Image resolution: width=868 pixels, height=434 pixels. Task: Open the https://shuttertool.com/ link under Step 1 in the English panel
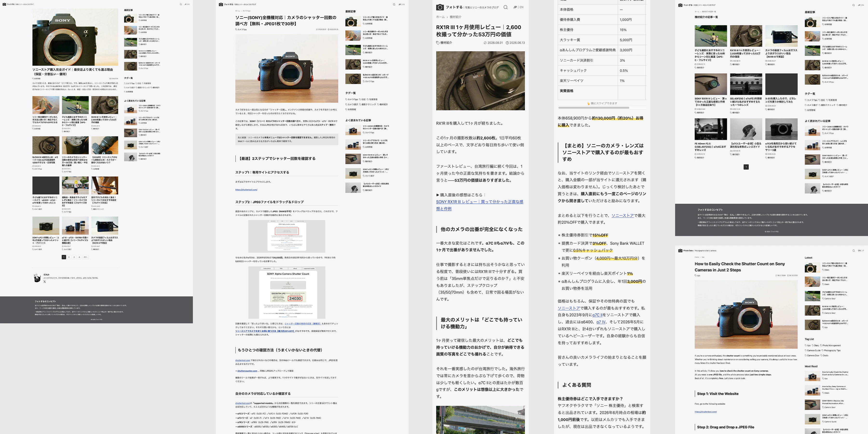point(705,412)
